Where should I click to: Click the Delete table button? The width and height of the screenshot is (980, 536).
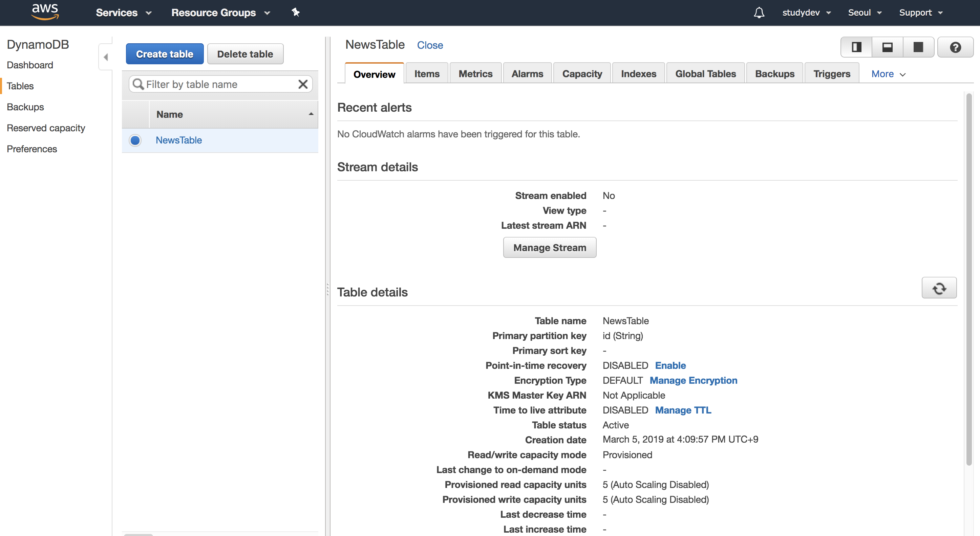245,54
